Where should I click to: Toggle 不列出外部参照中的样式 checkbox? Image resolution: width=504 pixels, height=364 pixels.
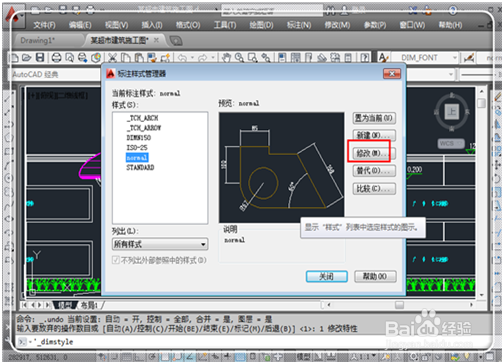tap(115, 260)
